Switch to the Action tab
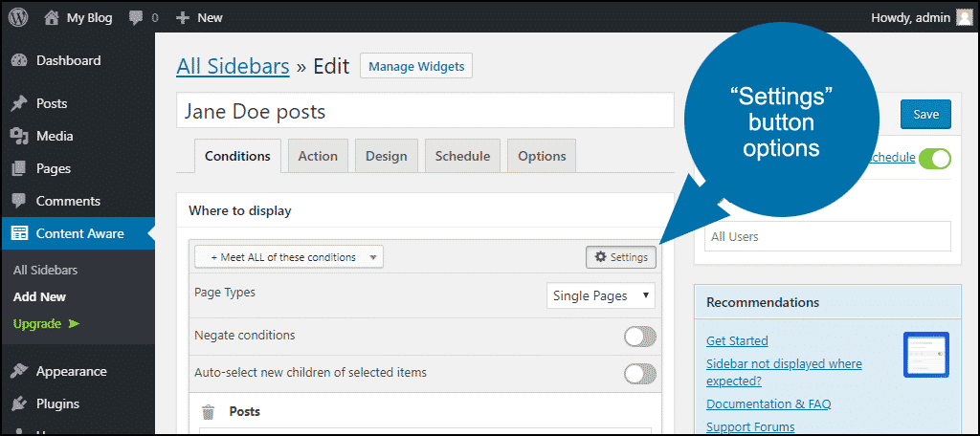980x436 pixels. tap(318, 156)
